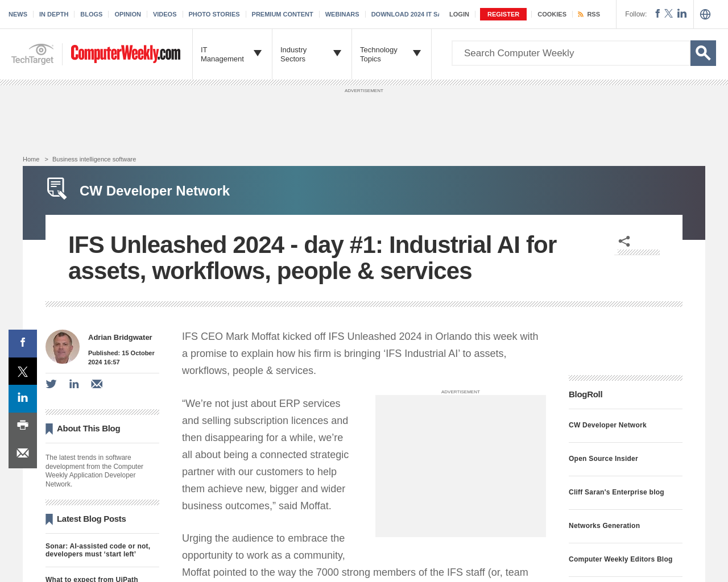Click the About This Blog heading
728x582 pixels.
88,429
